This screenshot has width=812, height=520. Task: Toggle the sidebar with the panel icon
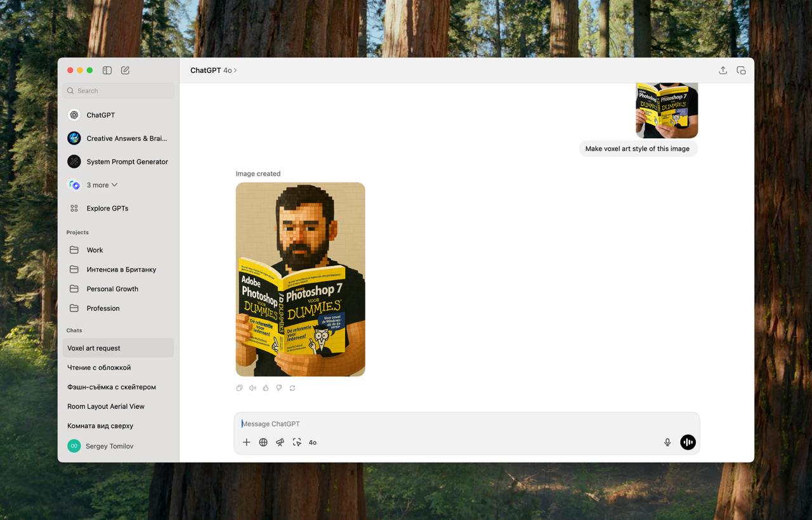tap(107, 70)
